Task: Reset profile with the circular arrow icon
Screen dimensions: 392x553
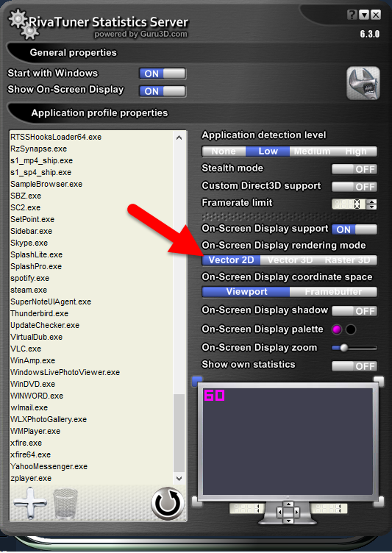Action: 168,504
